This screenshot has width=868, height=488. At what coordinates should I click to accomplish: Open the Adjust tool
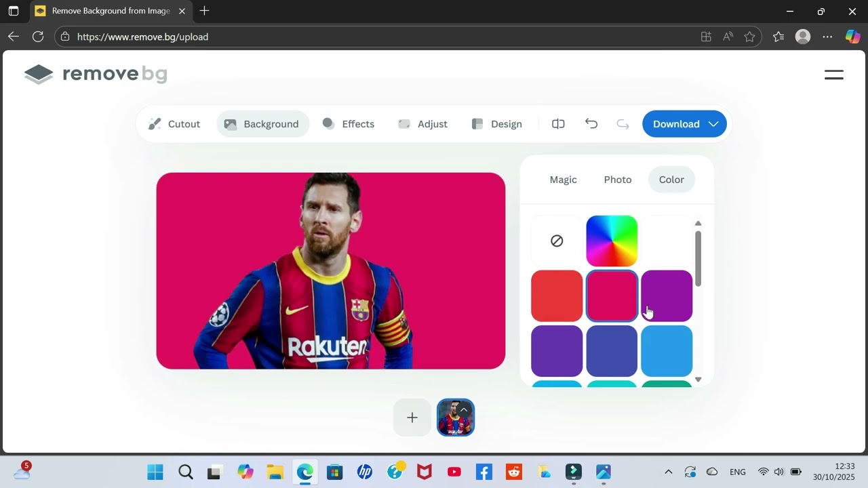422,124
